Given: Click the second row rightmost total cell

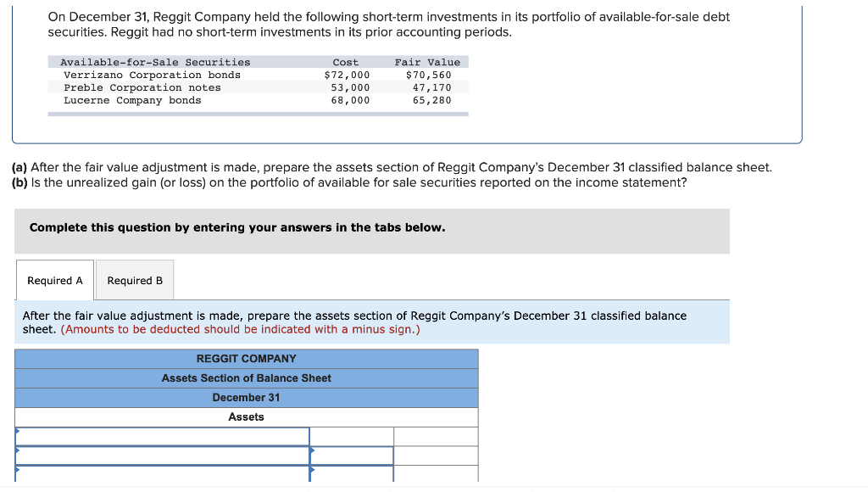Looking at the screenshot, I should (x=435, y=456).
